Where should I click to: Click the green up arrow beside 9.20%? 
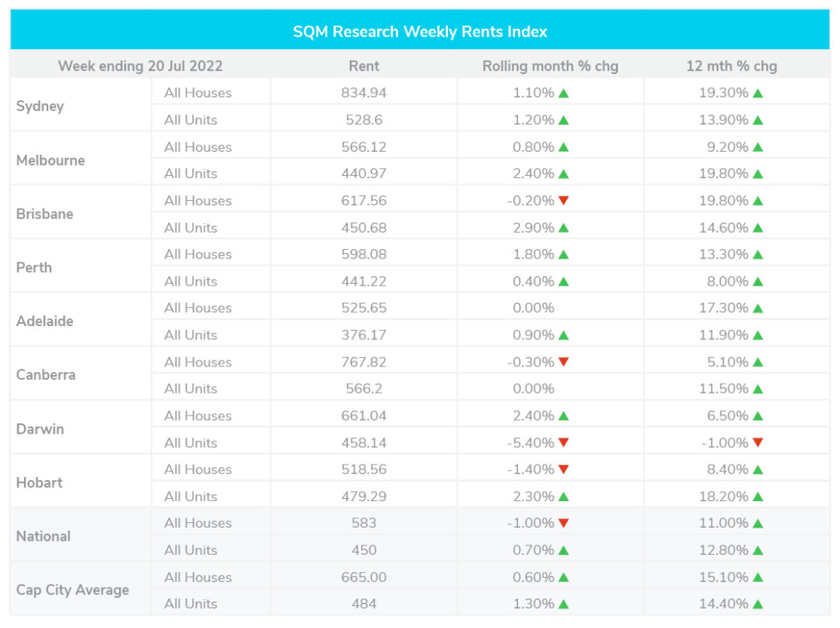758,147
